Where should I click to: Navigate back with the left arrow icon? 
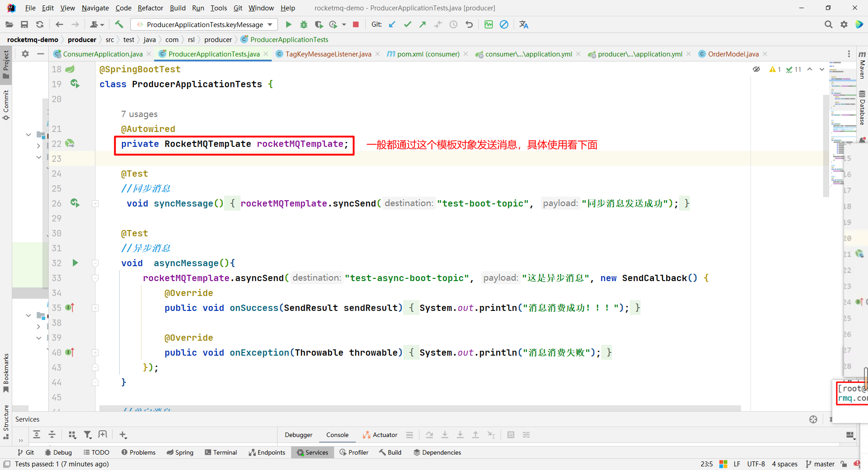[59, 24]
